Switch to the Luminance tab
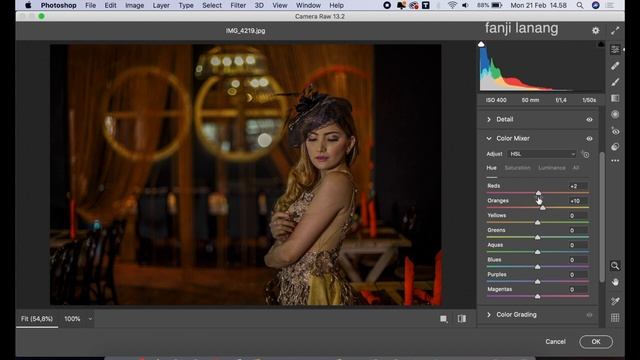The width and height of the screenshot is (640, 360). [x=551, y=168]
